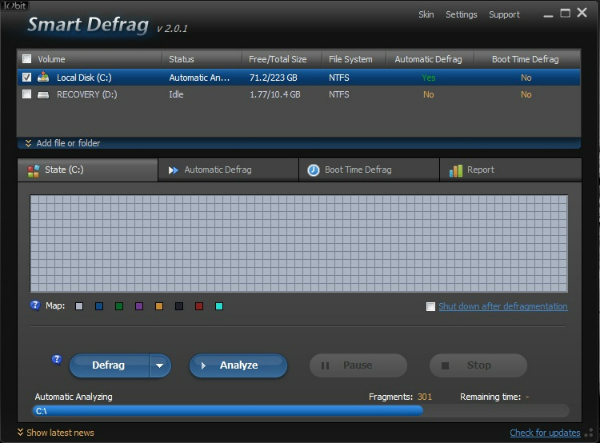Click the help icon beside Defrag button
This screenshot has height=443, width=600.
point(57,357)
